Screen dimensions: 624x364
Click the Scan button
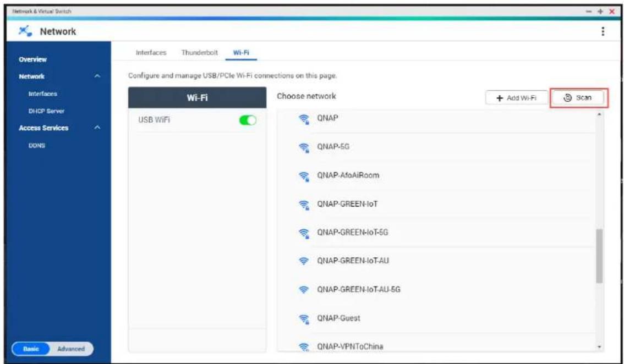[x=578, y=98]
